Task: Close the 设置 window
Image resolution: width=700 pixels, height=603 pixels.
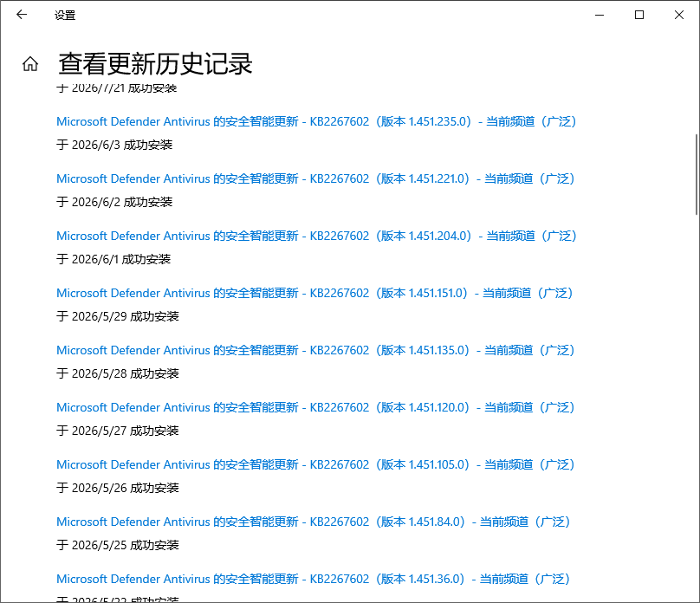Action: (679, 16)
